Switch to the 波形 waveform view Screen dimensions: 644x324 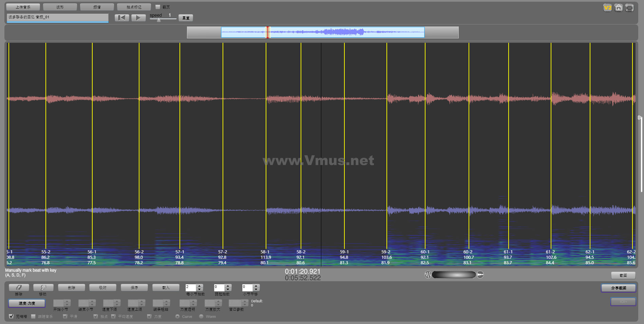point(60,7)
